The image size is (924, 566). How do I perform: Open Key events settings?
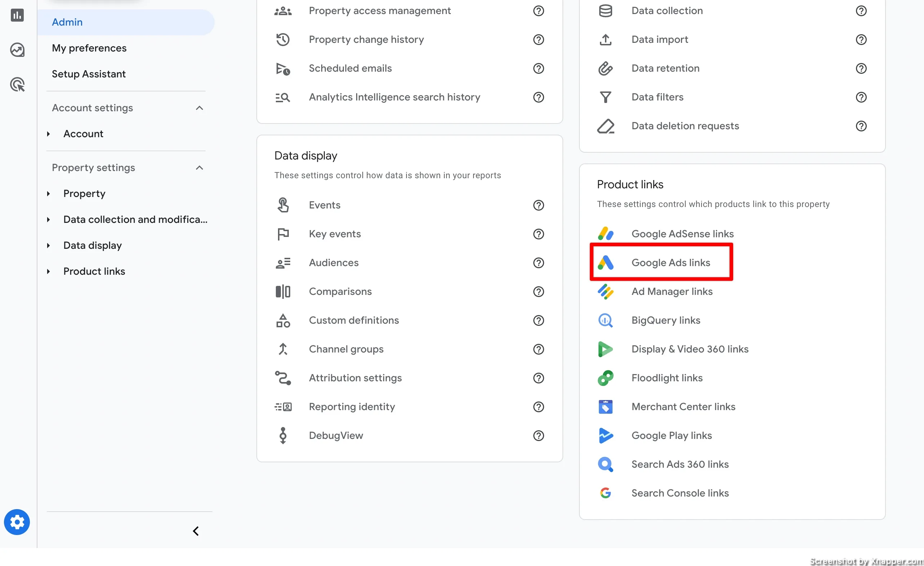point(335,234)
